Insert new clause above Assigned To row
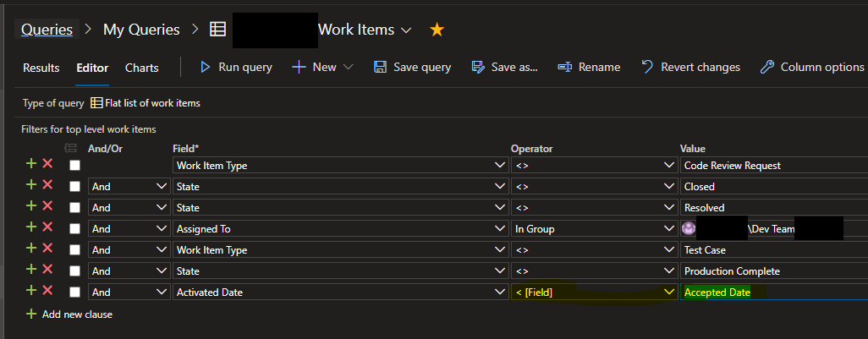 click(31, 228)
